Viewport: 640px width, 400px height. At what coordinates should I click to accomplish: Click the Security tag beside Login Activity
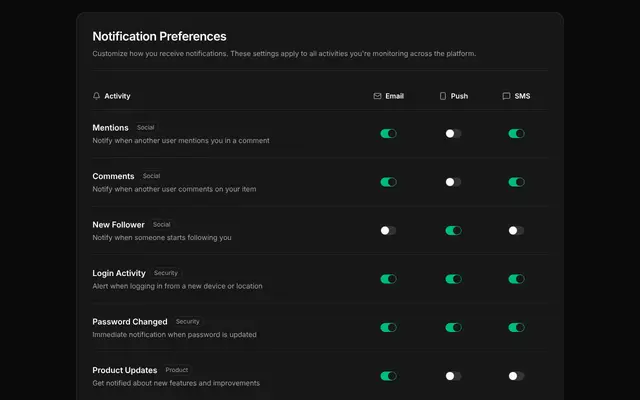tap(166, 273)
